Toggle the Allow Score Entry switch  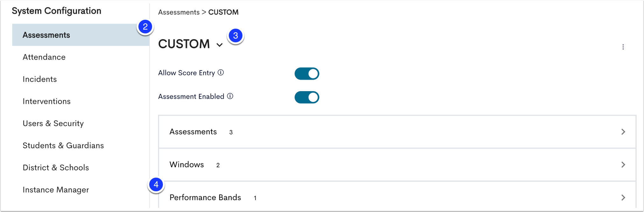tap(307, 74)
